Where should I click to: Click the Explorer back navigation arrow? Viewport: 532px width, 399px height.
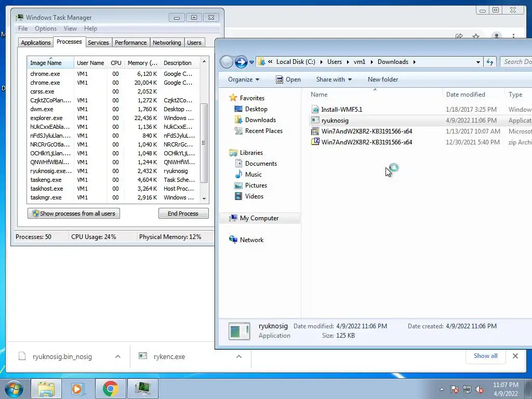pos(227,62)
